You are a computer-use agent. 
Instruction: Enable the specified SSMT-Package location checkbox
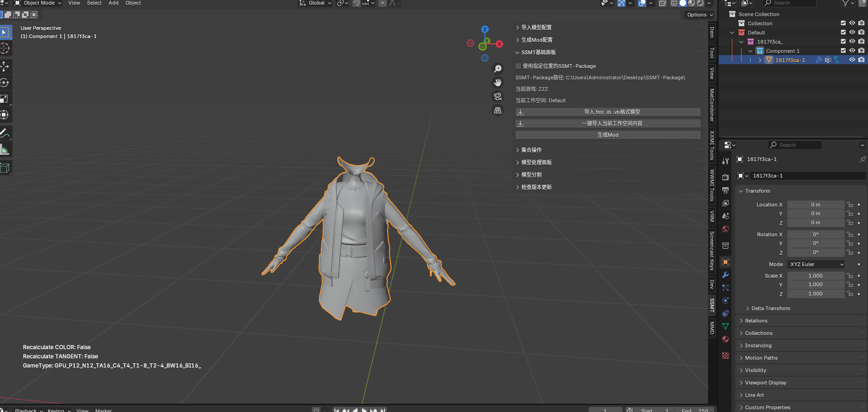click(x=518, y=66)
